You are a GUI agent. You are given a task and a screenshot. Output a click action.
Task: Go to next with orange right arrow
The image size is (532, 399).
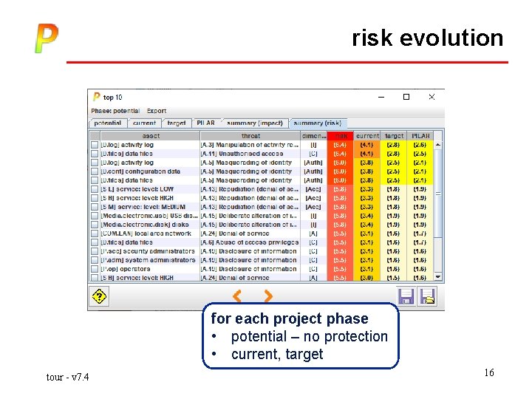coord(268,296)
